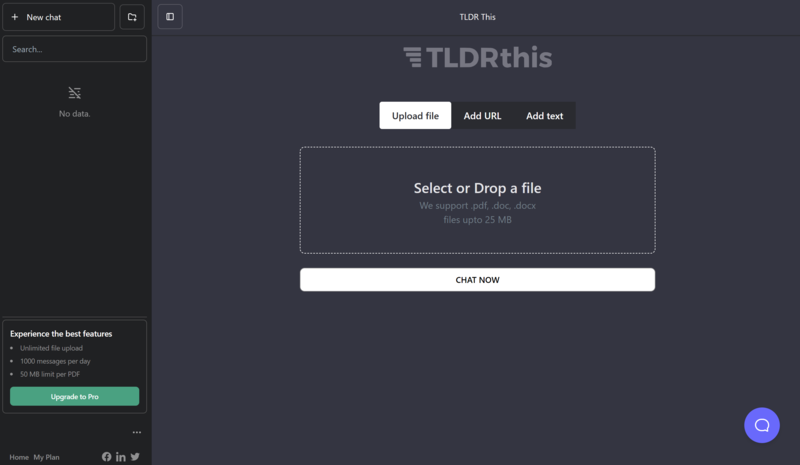Expand the three-dots more options menu
The width and height of the screenshot is (800, 465).
click(137, 433)
